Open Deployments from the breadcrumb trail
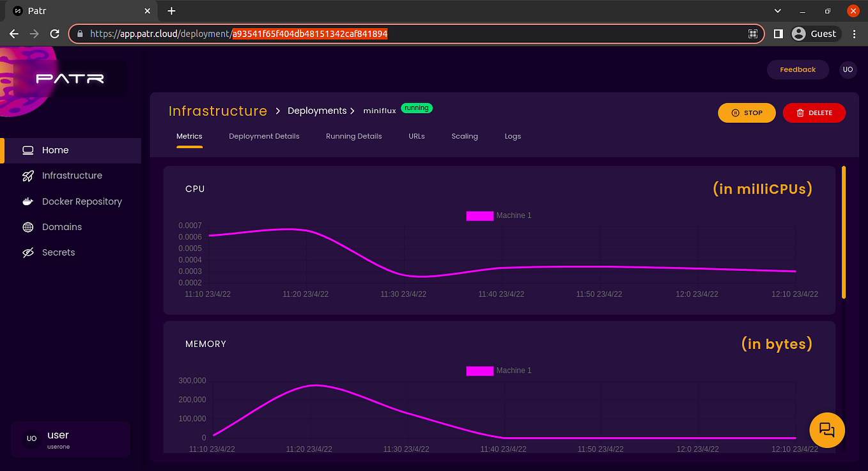The width and height of the screenshot is (868, 471). pos(317,111)
